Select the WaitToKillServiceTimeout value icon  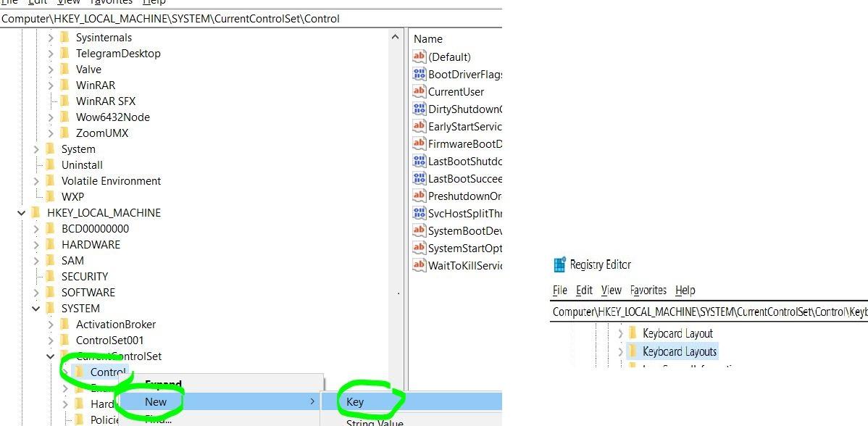click(419, 266)
